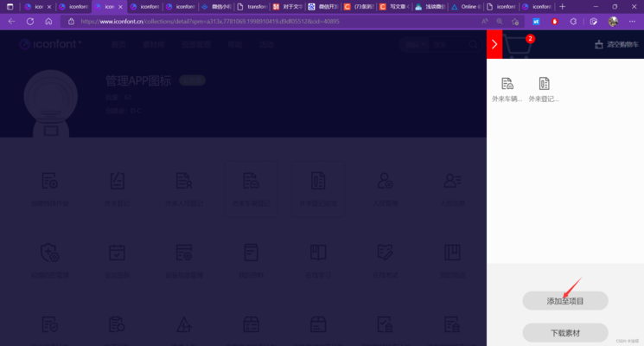The image size is (644, 346).
Task: Click the browser back arrow
Action: (x=11, y=21)
